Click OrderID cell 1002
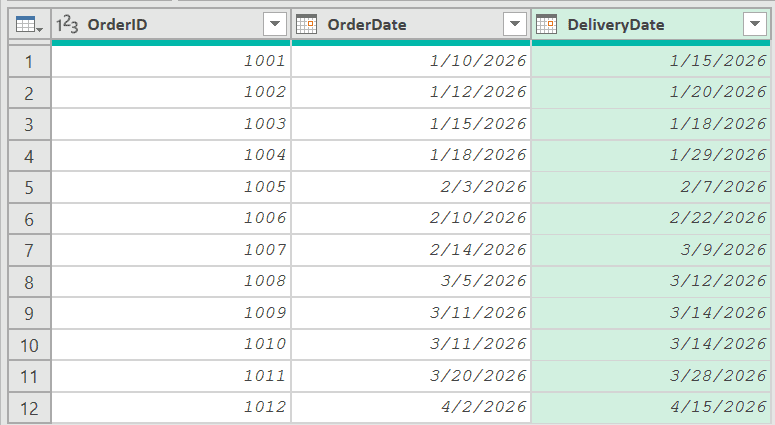775x425 pixels. click(x=171, y=92)
